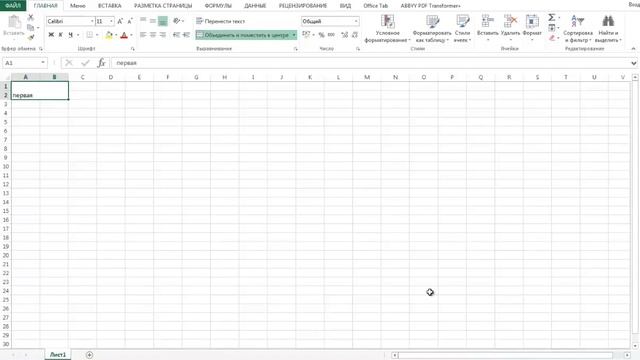Click the formula bar containing первая
640x360 pixels.
pyautogui.click(x=371, y=63)
